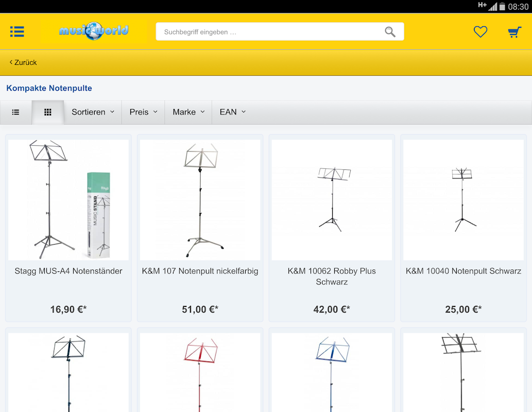Viewport: 532px width, 412px height.
Task: Expand the EAN filter dropdown
Action: point(232,112)
